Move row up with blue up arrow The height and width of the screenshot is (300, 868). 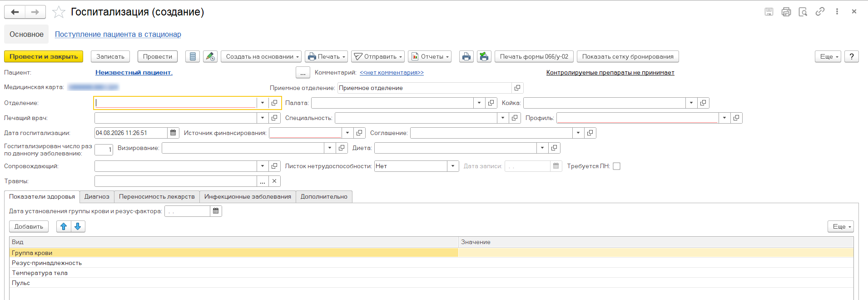pos(64,226)
